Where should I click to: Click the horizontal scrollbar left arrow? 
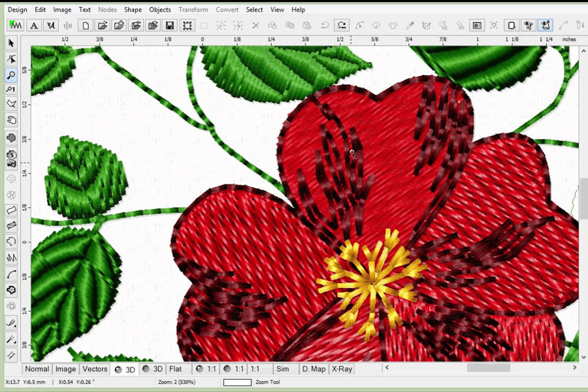pyautogui.click(x=387, y=368)
